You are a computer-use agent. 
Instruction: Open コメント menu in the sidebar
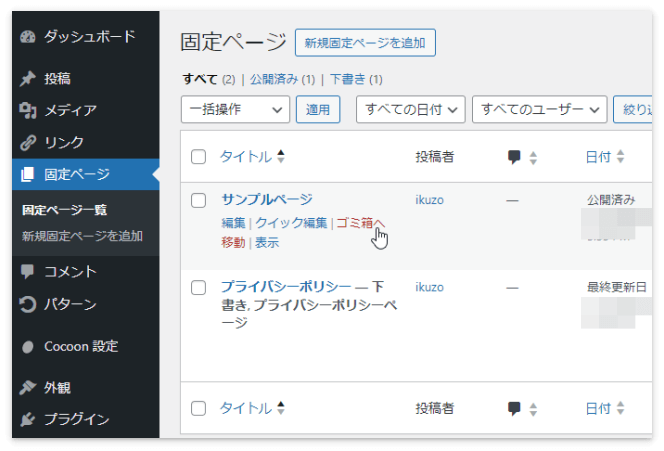(86, 271)
